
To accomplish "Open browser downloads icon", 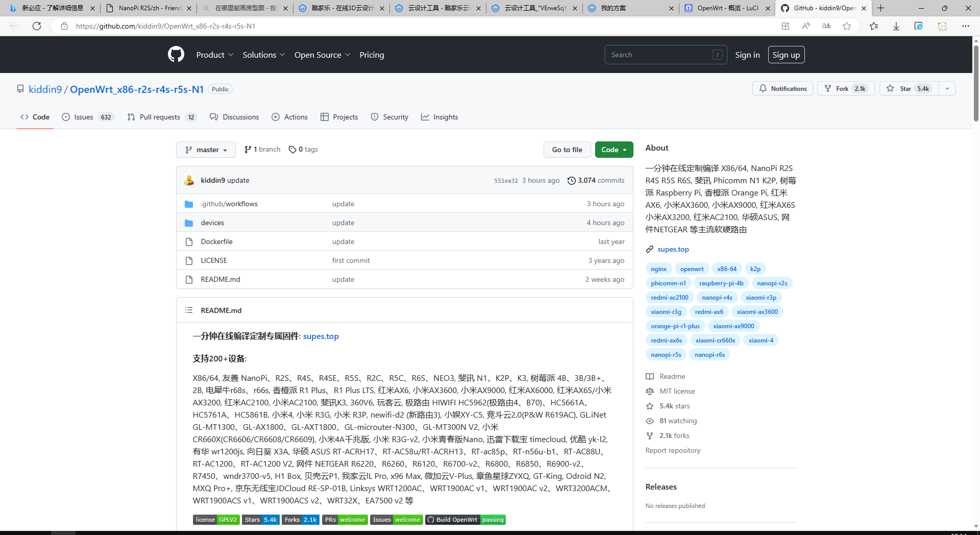I will click(896, 26).
